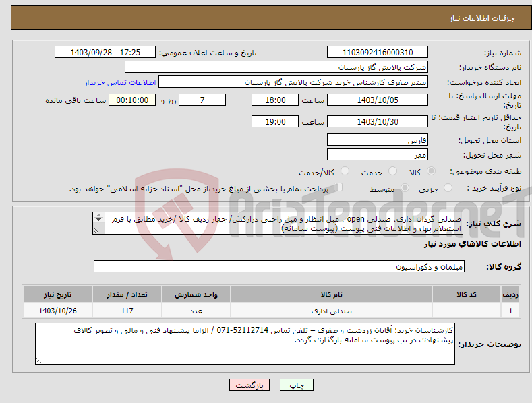Click the تعداد / مقدار column header

tap(127, 294)
